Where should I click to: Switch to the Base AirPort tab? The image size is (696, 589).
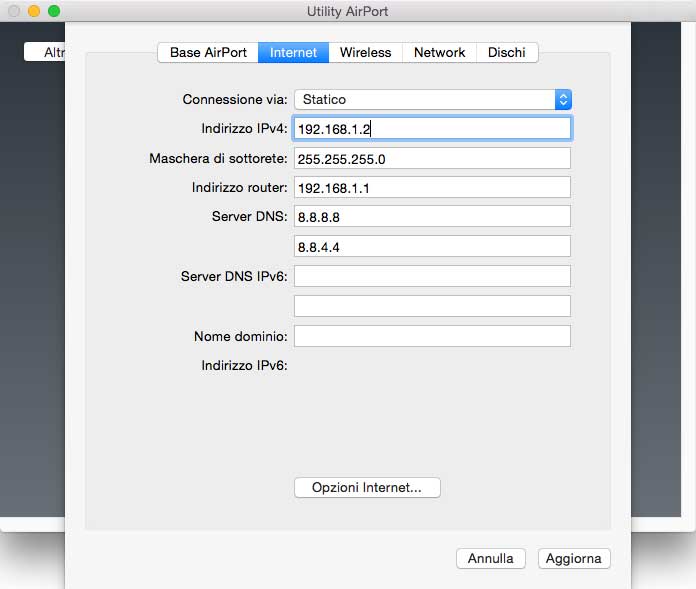click(x=208, y=53)
